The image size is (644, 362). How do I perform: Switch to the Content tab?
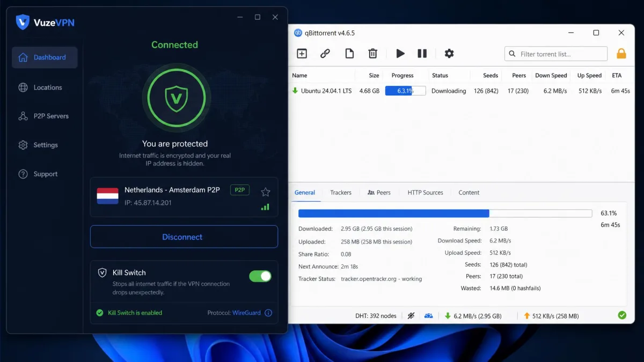pyautogui.click(x=469, y=193)
